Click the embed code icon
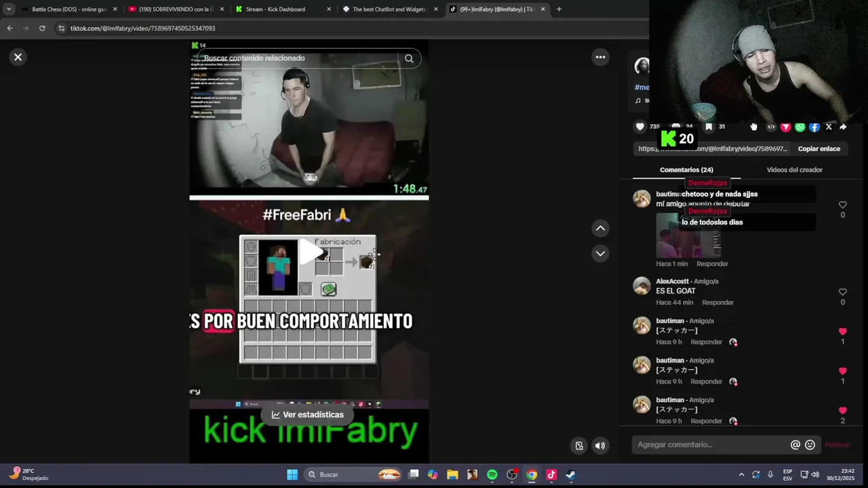The width and height of the screenshot is (868, 488). tap(771, 127)
